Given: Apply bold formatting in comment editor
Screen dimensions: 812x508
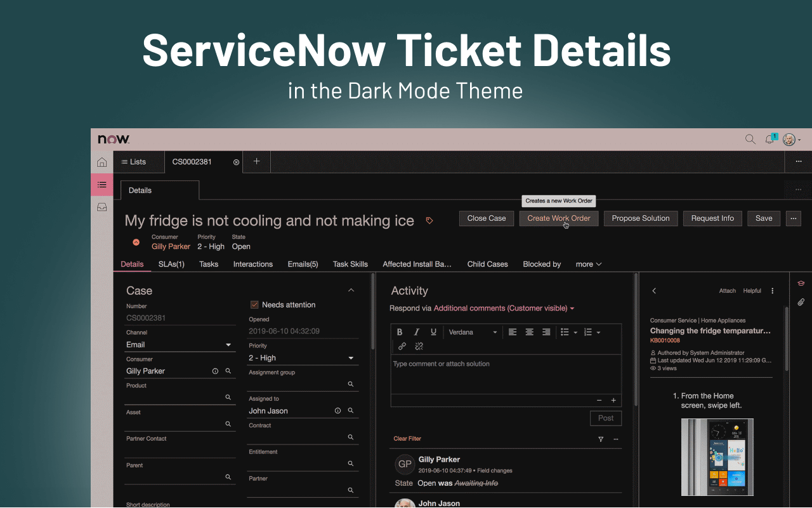Looking at the screenshot, I should pos(400,332).
